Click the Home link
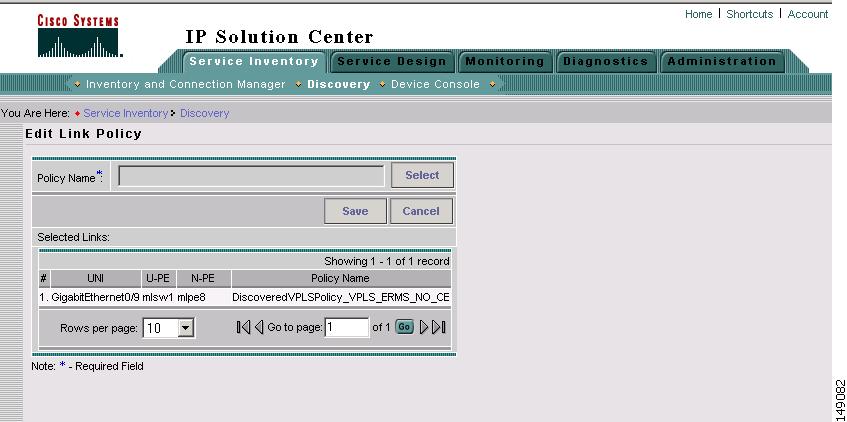 coord(698,14)
